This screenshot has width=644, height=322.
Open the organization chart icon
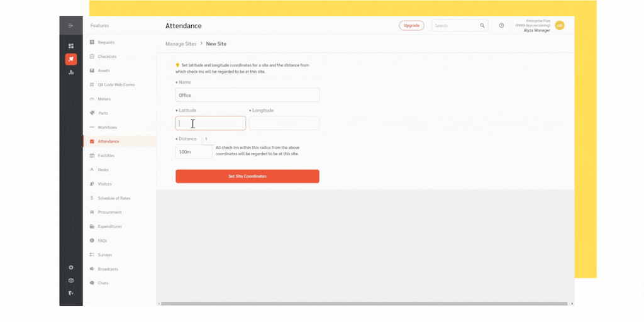[x=71, y=72]
